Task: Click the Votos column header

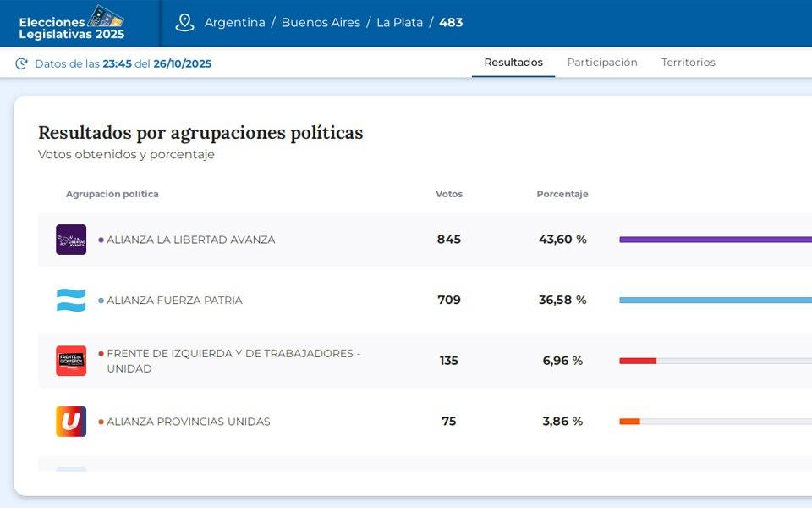Action: 449,194
